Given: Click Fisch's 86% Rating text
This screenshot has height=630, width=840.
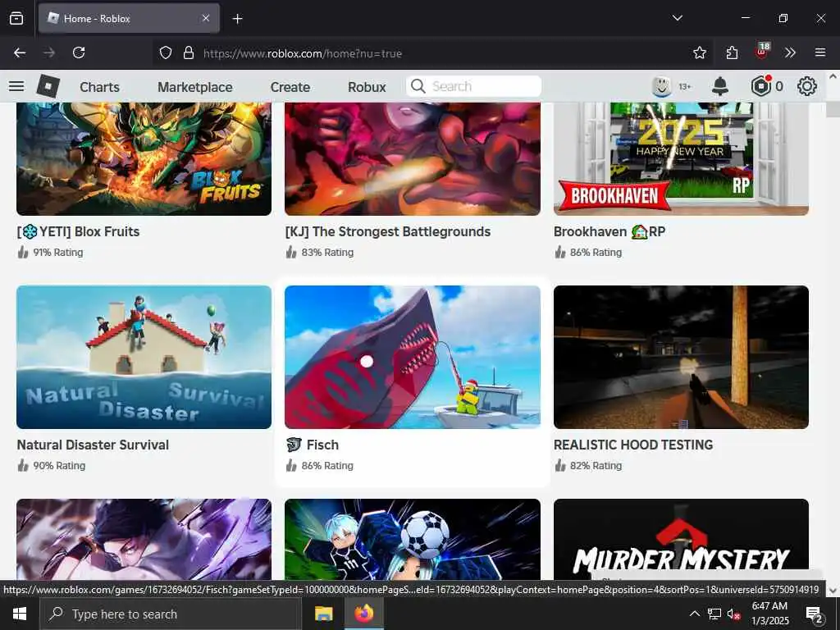Looking at the screenshot, I should tap(327, 466).
